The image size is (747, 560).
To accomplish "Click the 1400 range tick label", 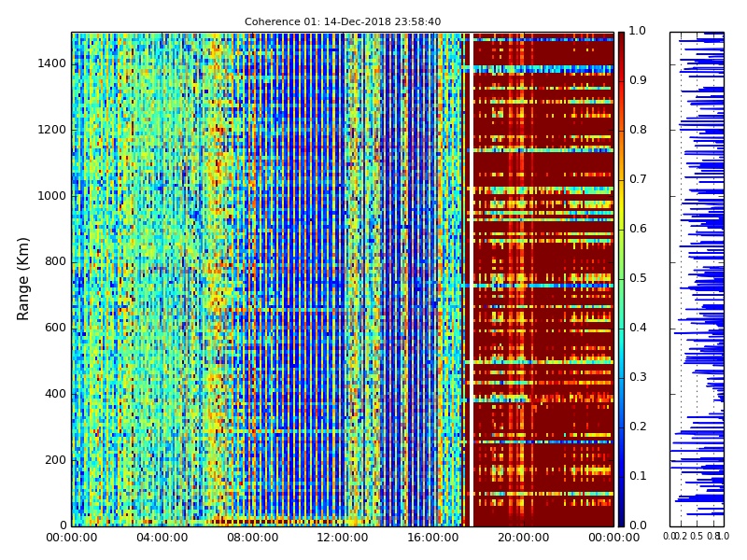I will coord(51,63).
